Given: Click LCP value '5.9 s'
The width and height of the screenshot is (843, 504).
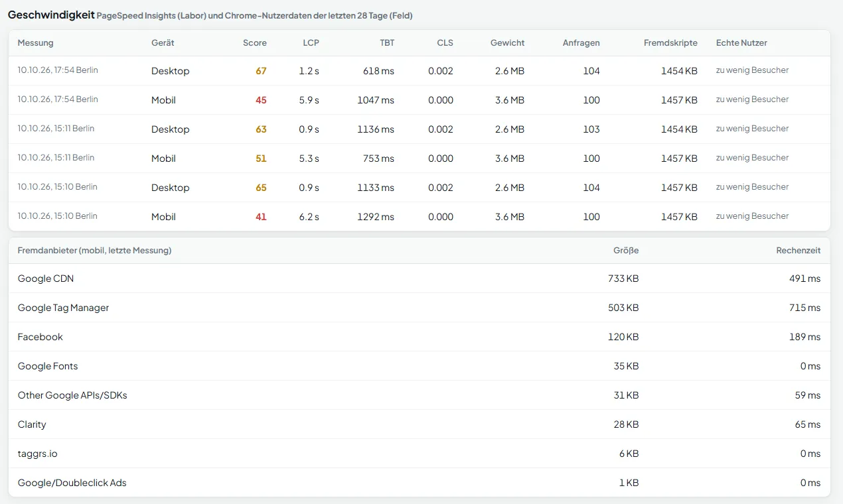Looking at the screenshot, I should (x=309, y=100).
